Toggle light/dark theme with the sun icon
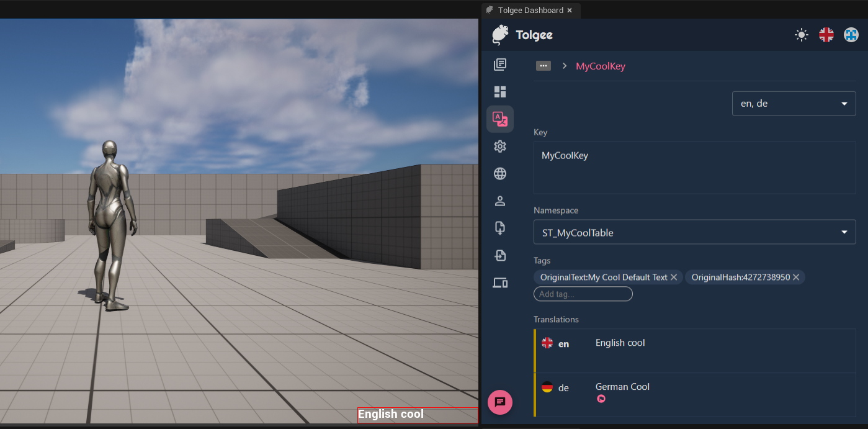 point(801,35)
